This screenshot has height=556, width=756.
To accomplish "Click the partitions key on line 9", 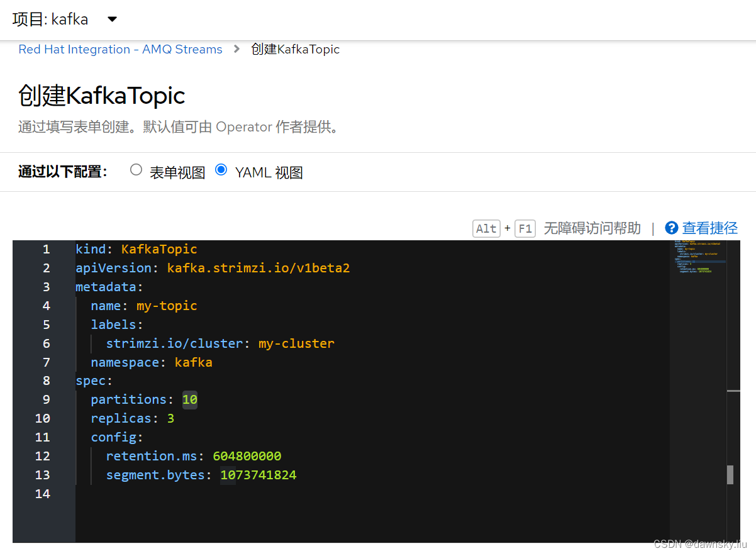I will 128,399.
